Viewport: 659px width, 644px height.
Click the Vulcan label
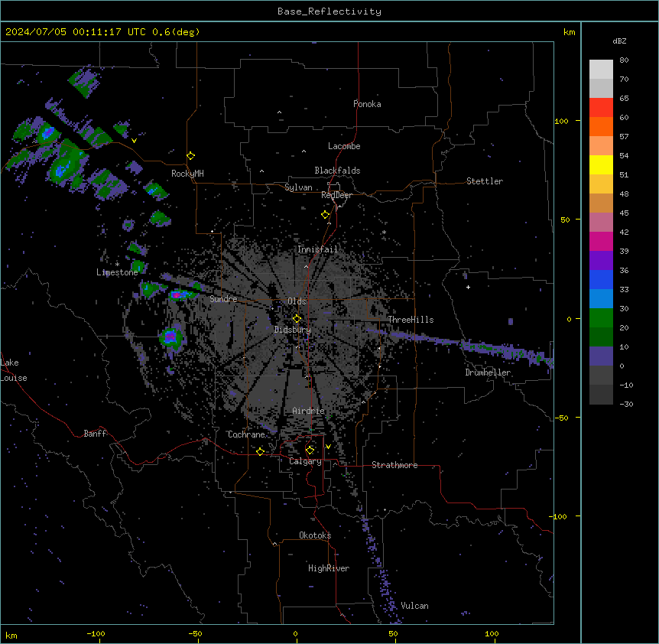pos(415,606)
